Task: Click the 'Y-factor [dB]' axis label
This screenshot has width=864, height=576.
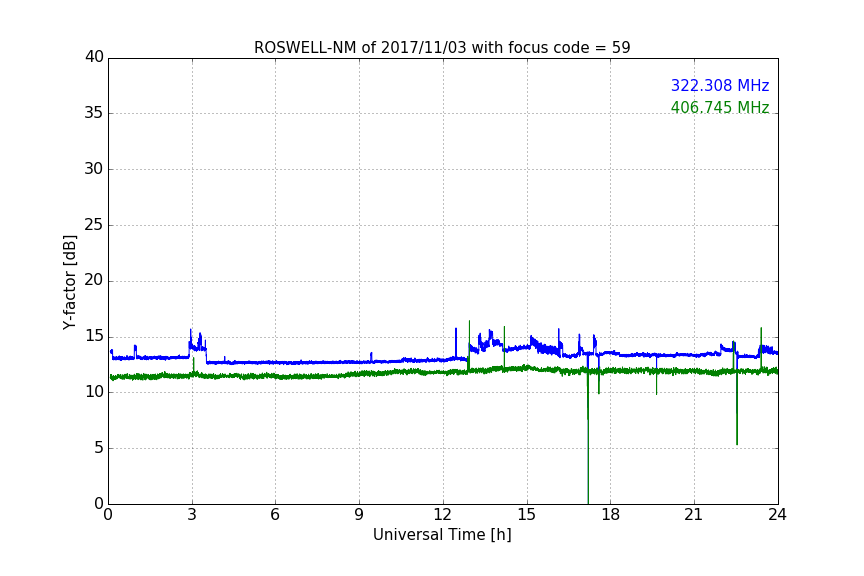Action: pyautogui.click(x=69, y=282)
